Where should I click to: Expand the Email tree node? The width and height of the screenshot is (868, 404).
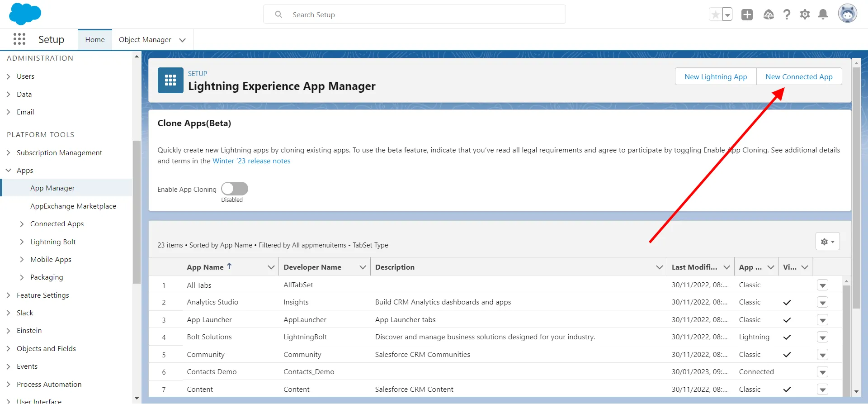tap(8, 112)
